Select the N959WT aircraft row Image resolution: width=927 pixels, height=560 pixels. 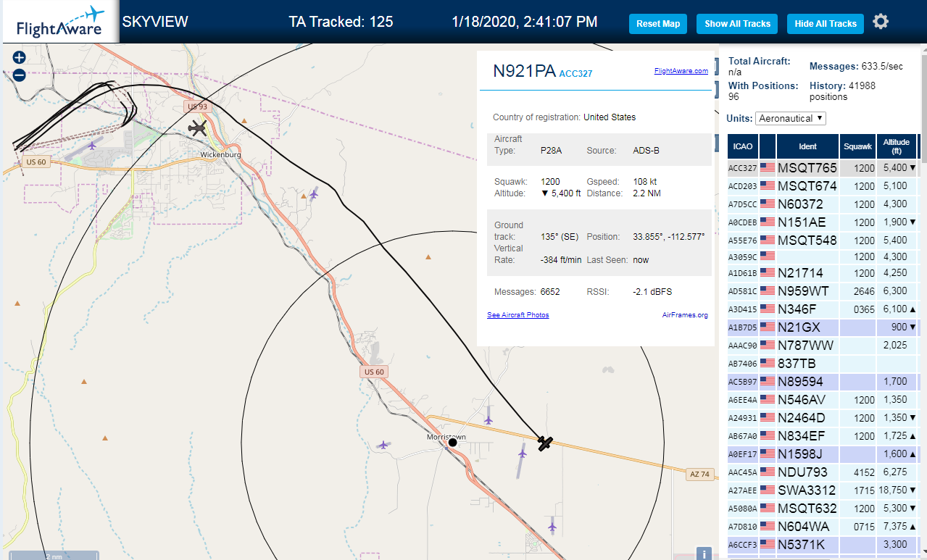(823, 291)
